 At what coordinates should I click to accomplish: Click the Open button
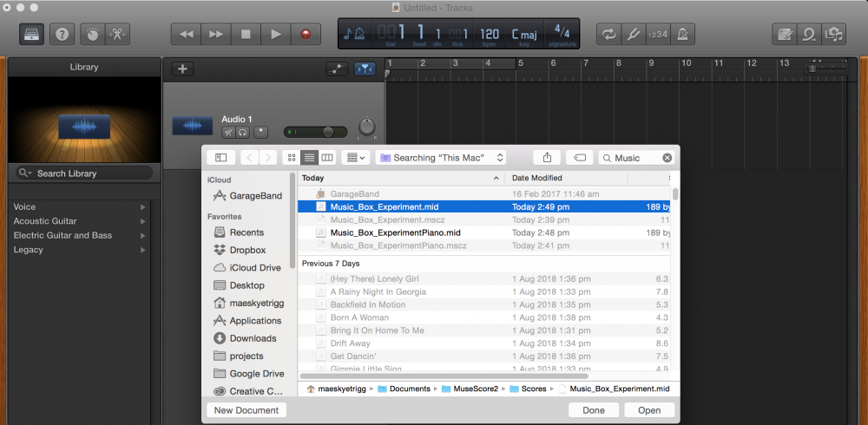[649, 410]
